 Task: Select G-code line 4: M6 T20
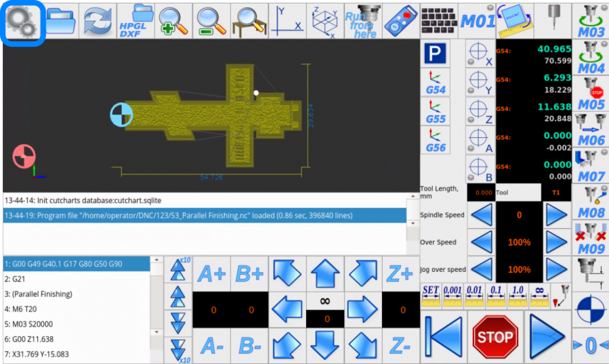(76, 309)
